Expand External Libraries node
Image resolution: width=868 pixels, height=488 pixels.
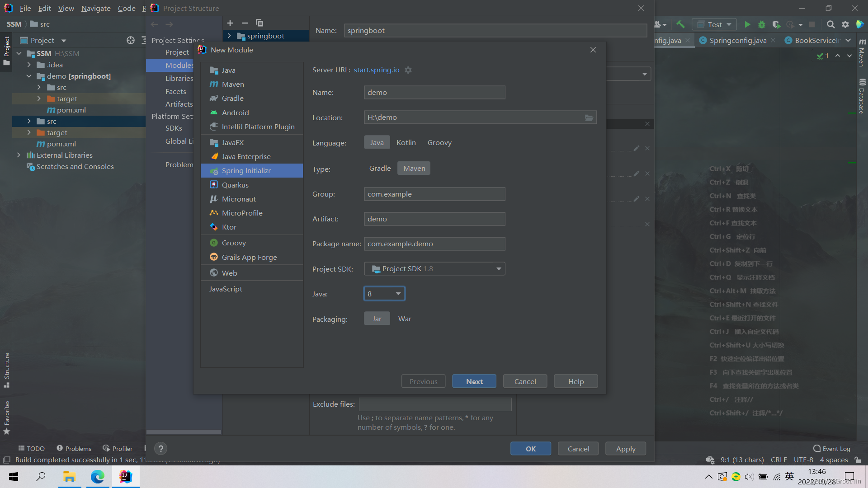[x=19, y=155]
